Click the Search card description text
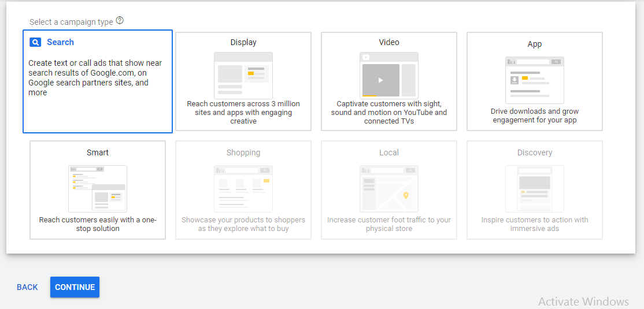Viewport: 644px width, 309px height. (x=95, y=78)
